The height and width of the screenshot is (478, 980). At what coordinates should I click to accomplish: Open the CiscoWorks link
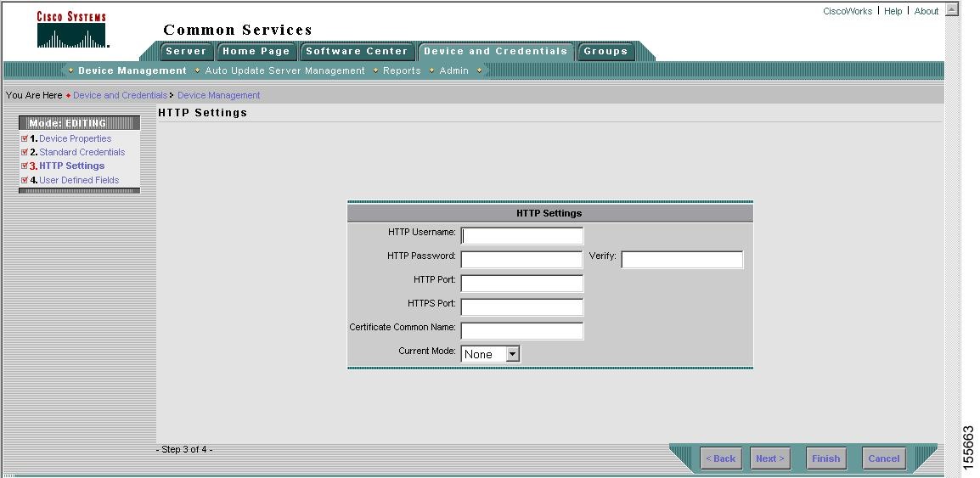848,11
